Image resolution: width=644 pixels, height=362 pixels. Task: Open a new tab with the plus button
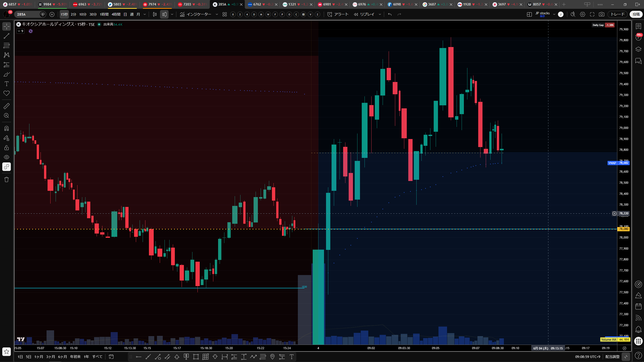coord(564,4)
